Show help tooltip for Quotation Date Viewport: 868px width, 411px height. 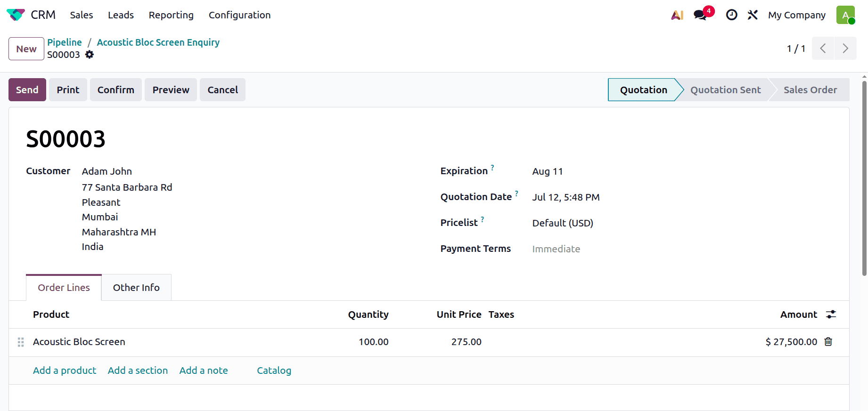coord(516,193)
